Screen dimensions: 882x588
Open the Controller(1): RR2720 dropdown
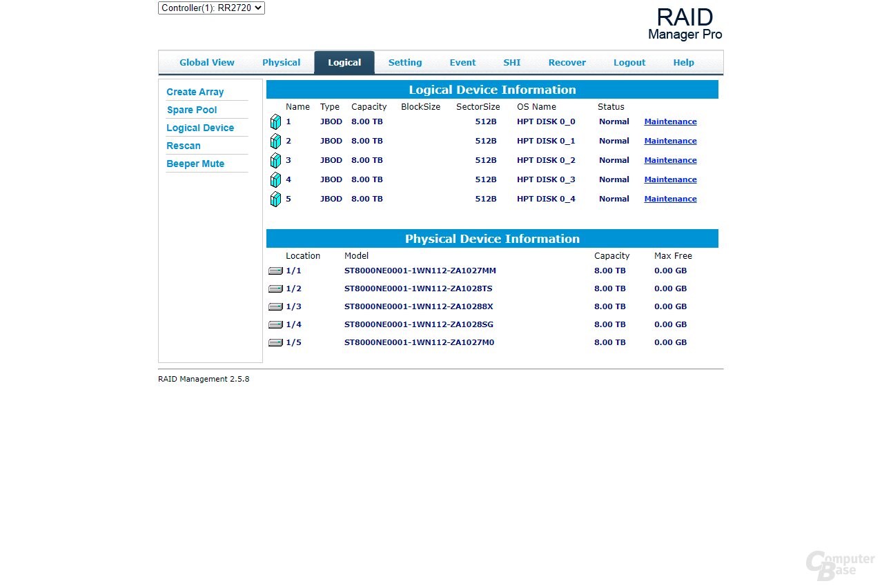pos(211,8)
